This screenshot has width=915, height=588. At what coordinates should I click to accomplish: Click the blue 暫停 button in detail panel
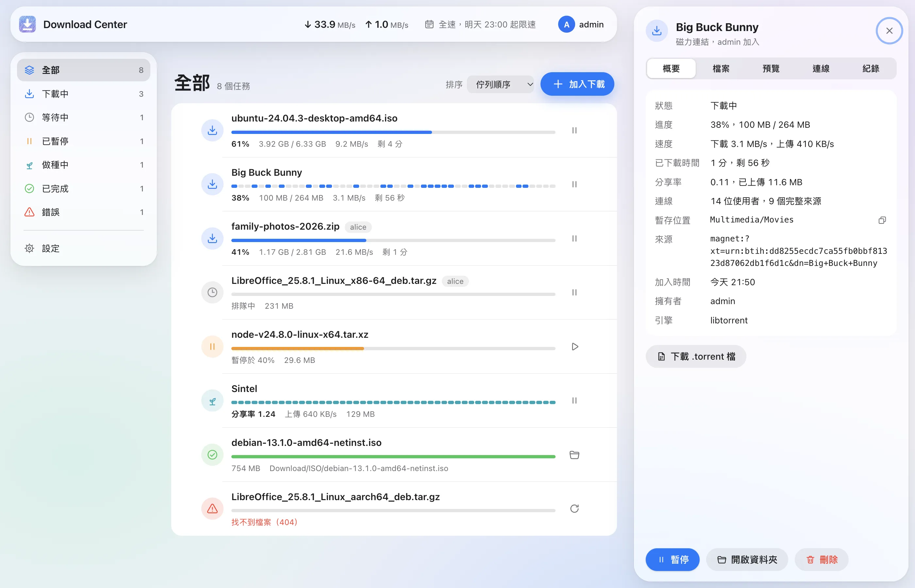tap(673, 560)
